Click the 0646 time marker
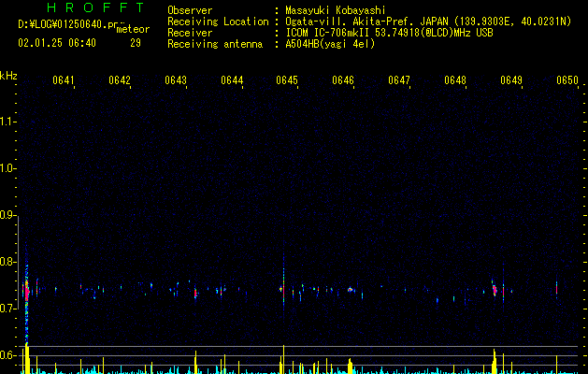The image size is (588, 374). 343,80
